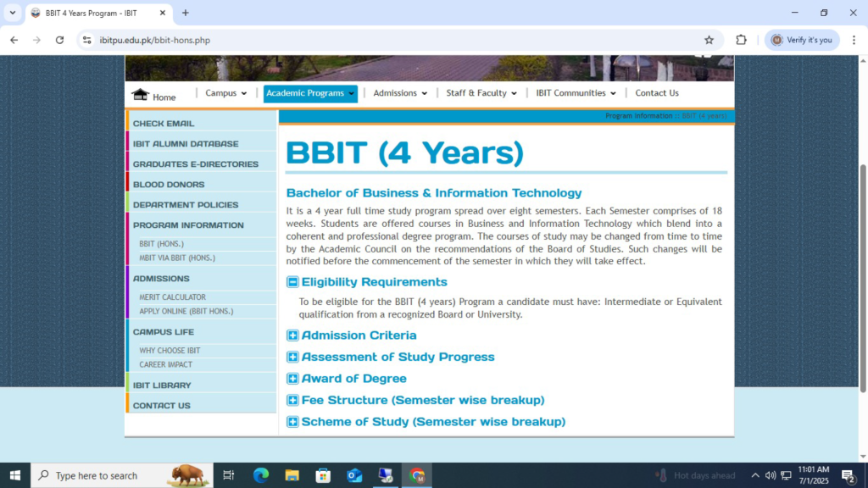Click CHECK EMAIL sidebar link
Screen dimensions: 868x488
click(164, 124)
